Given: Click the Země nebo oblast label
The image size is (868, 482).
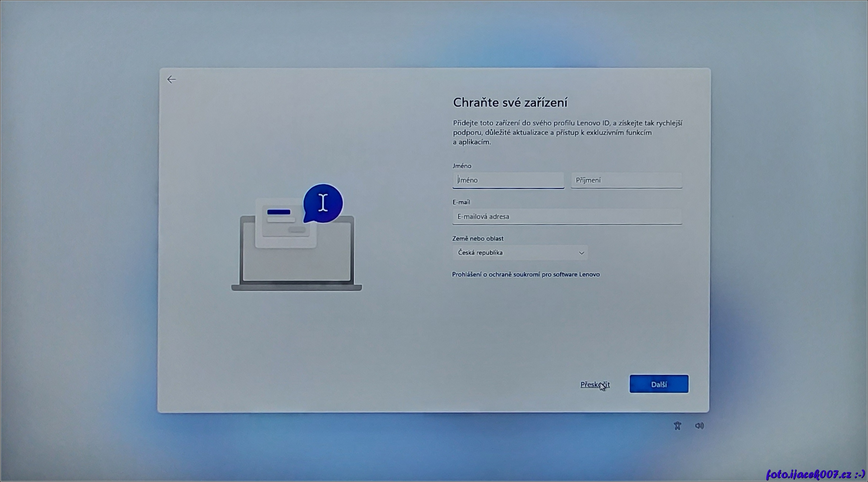Looking at the screenshot, I should tap(477, 238).
